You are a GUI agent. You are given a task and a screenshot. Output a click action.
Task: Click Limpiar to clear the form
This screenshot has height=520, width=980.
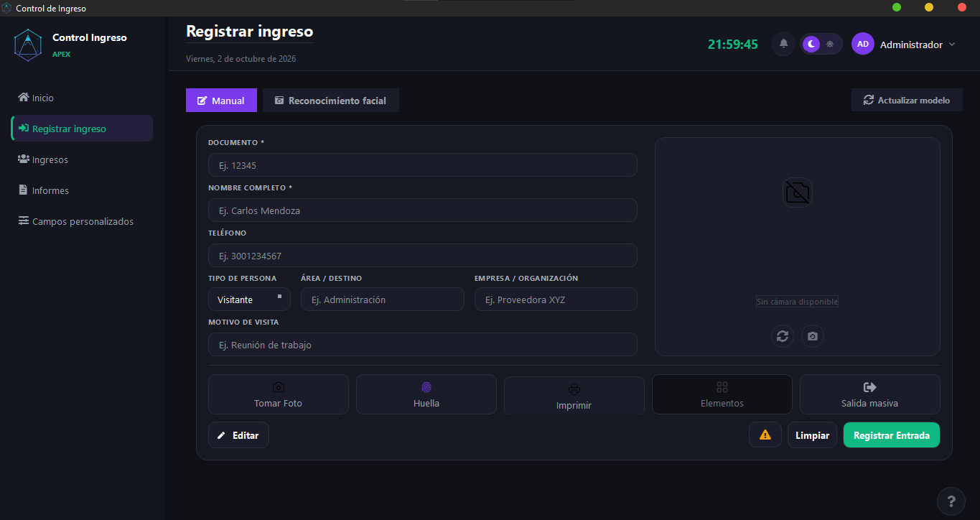click(812, 435)
